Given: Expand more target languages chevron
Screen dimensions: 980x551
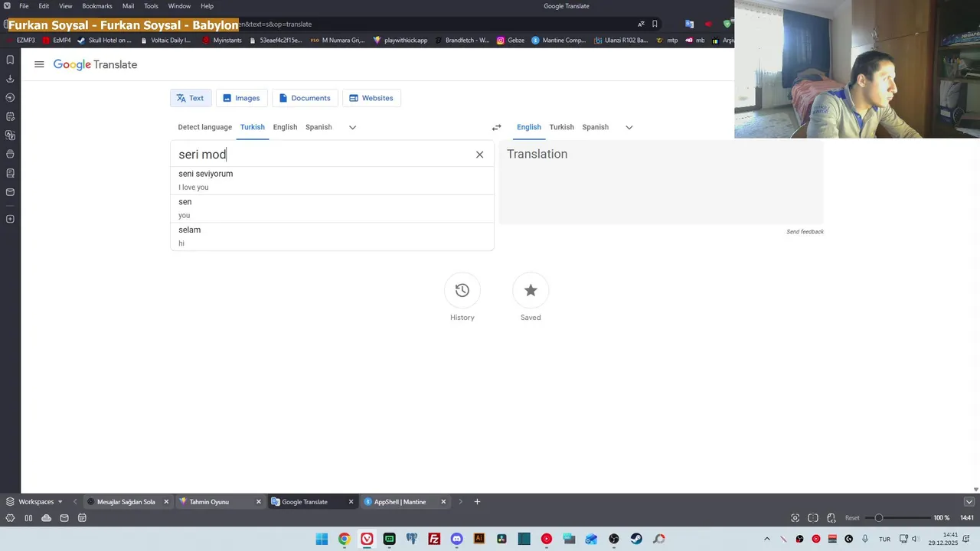Looking at the screenshot, I should pos(629,127).
